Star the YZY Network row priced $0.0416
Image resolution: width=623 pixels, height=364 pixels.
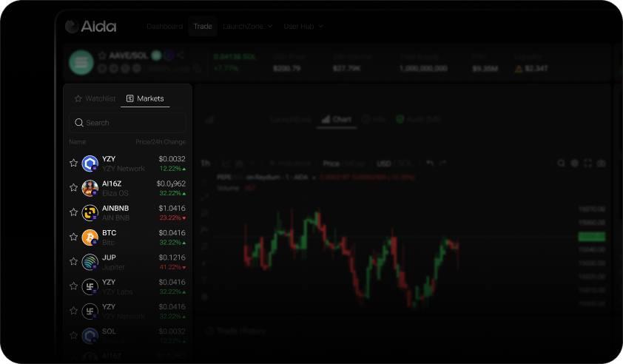click(x=73, y=311)
